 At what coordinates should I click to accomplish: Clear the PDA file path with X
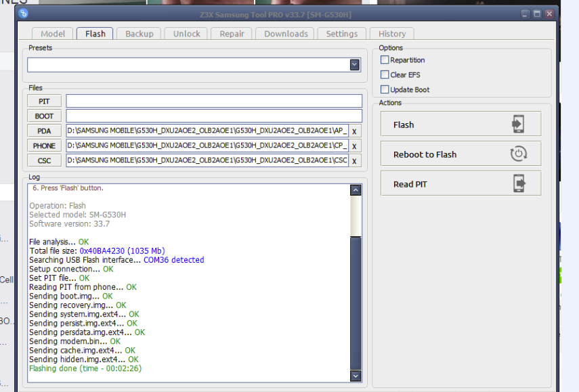coord(354,131)
